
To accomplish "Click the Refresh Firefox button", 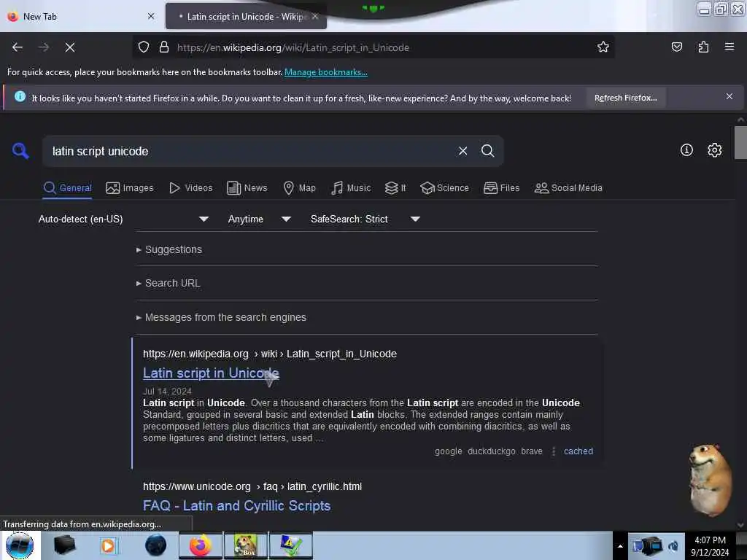I will (x=625, y=98).
